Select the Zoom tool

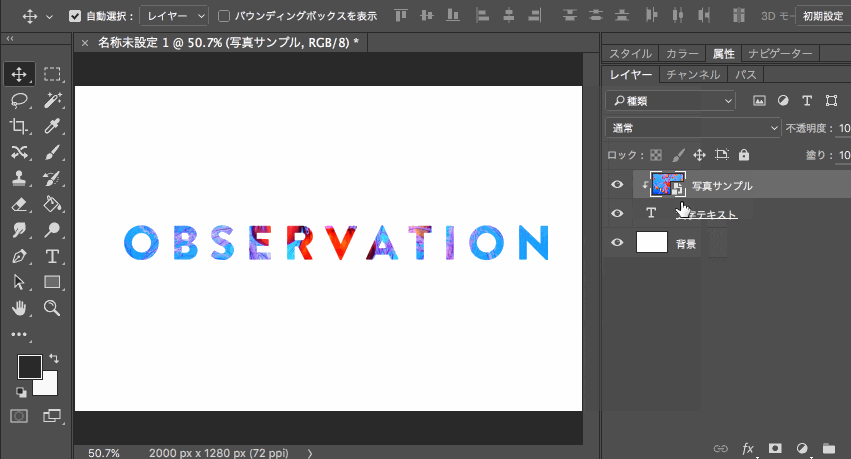click(x=52, y=308)
